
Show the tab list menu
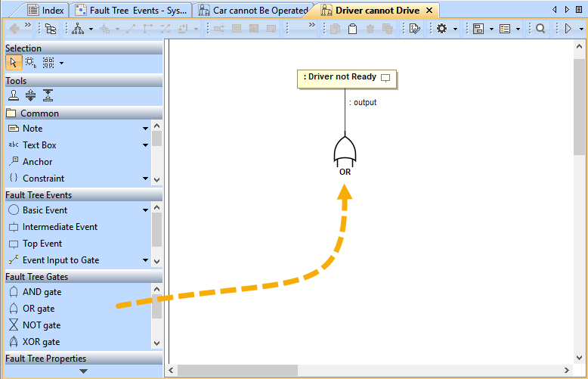[579, 10]
